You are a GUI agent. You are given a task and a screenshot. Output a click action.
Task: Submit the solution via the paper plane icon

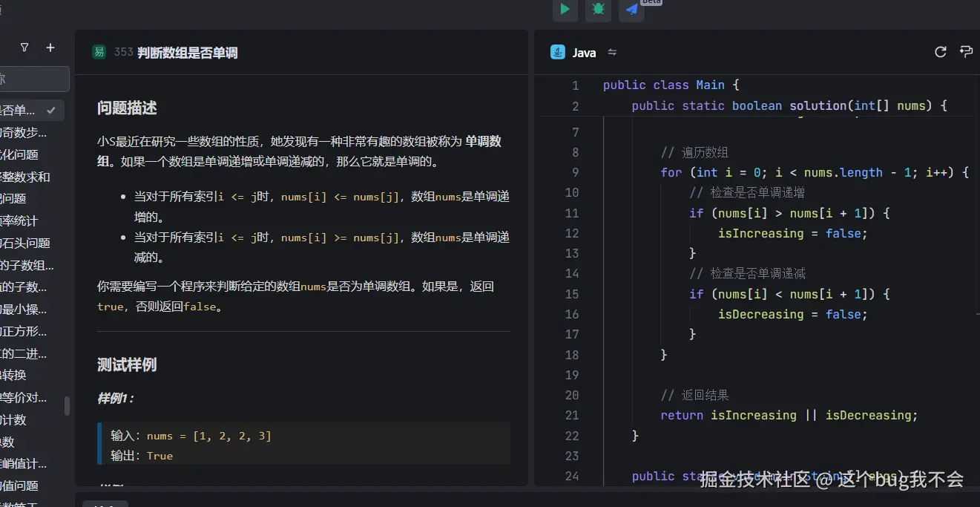[631, 10]
